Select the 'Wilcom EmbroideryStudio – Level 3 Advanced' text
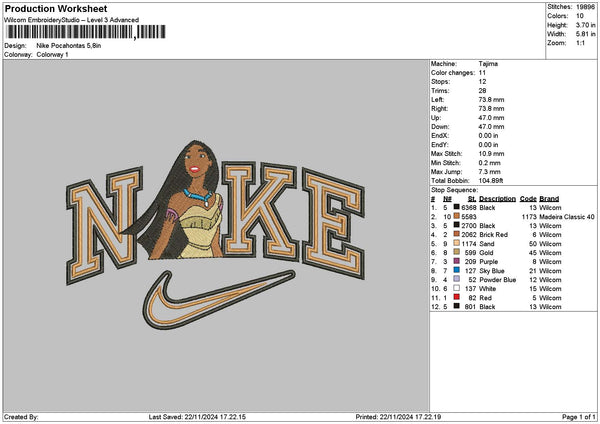Viewport: 600px width, 424px height. point(72,20)
